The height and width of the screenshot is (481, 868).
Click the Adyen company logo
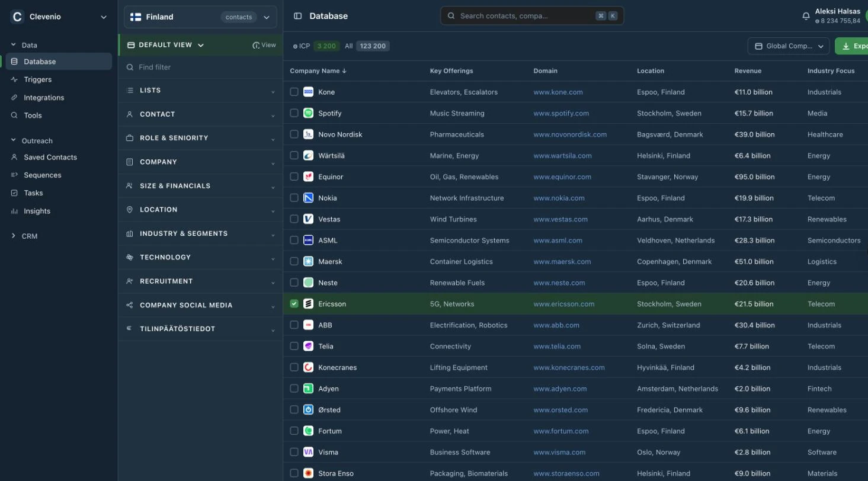308,389
